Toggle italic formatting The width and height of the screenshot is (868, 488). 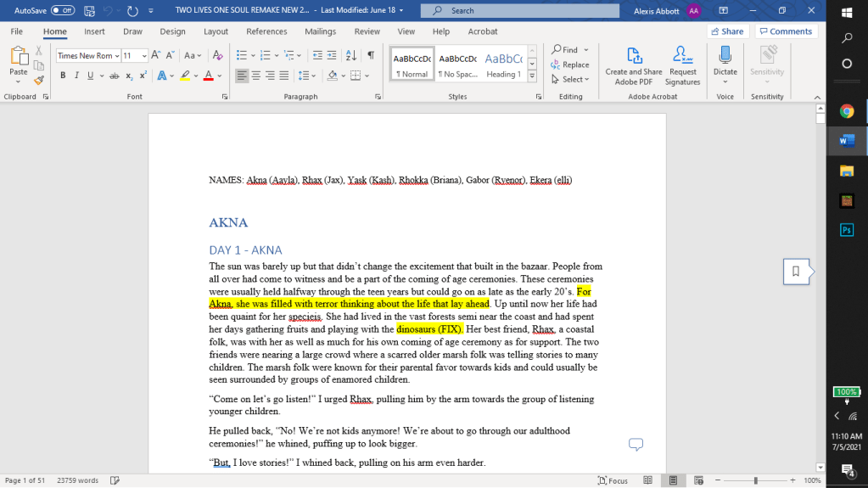[x=76, y=76]
